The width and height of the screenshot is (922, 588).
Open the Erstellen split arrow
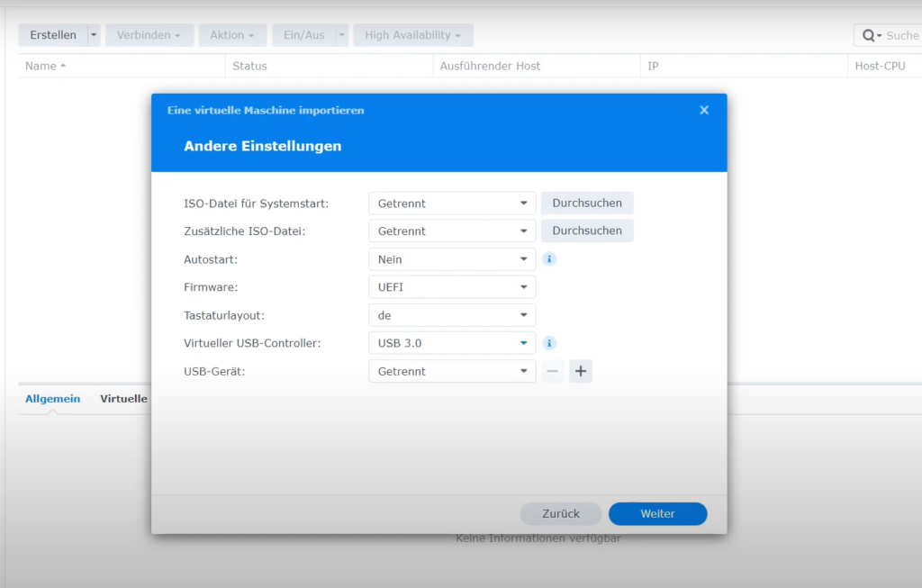[x=94, y=35]
